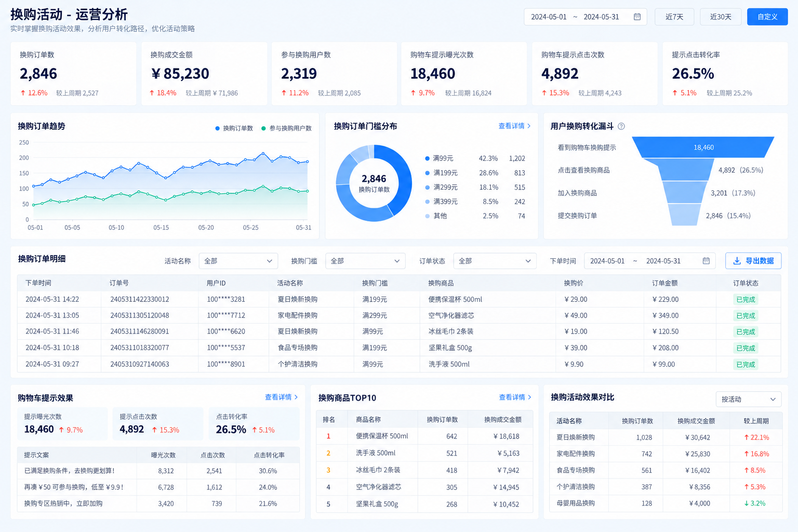Click order number 2405311422330012 row
The height and width of the screenshot is (532, 798).
[399, 299]
